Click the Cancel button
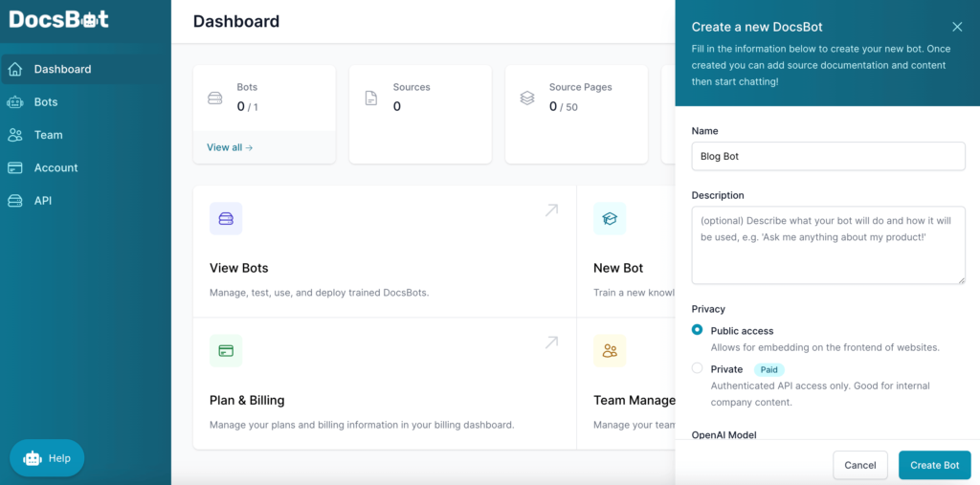The image size is (980, 485). click(x=860, y=465)
